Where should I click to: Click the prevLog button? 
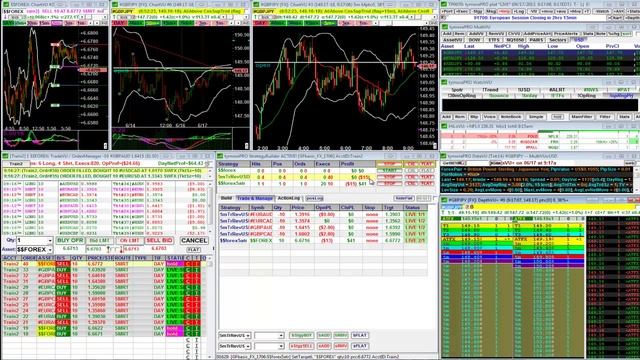tap(314, 198)
